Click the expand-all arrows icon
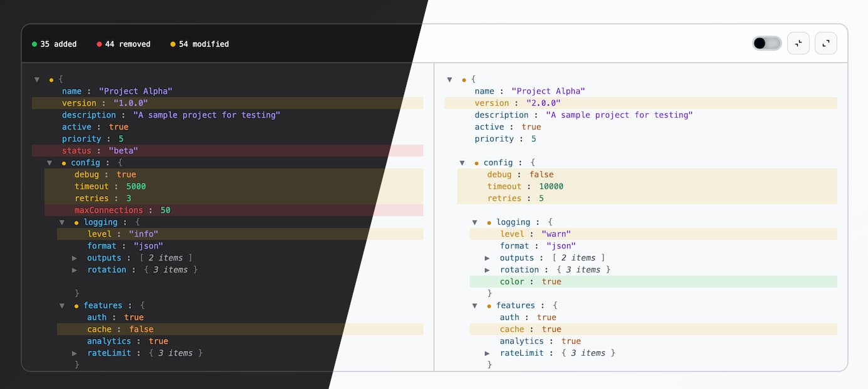Viewport: 868px width, 389px height. tap(825, 43)
